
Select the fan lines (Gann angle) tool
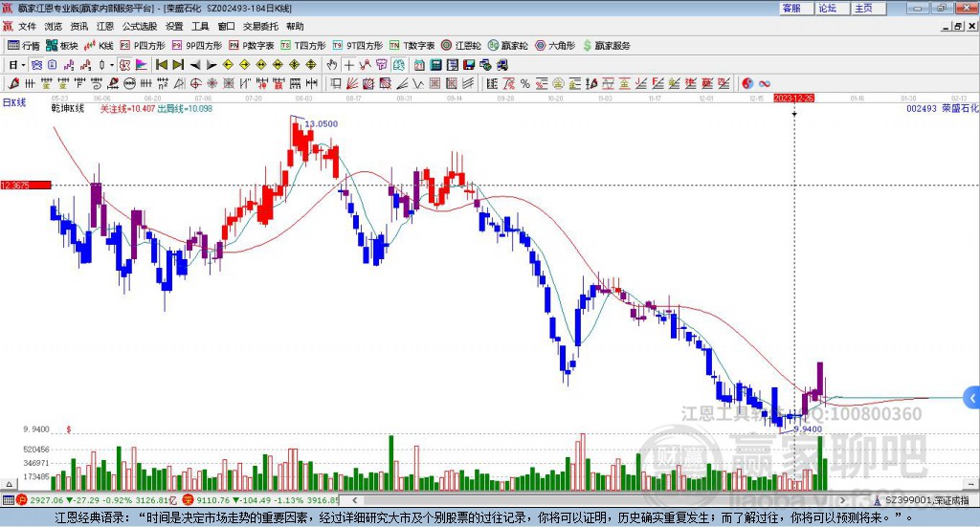pos(352,83)
